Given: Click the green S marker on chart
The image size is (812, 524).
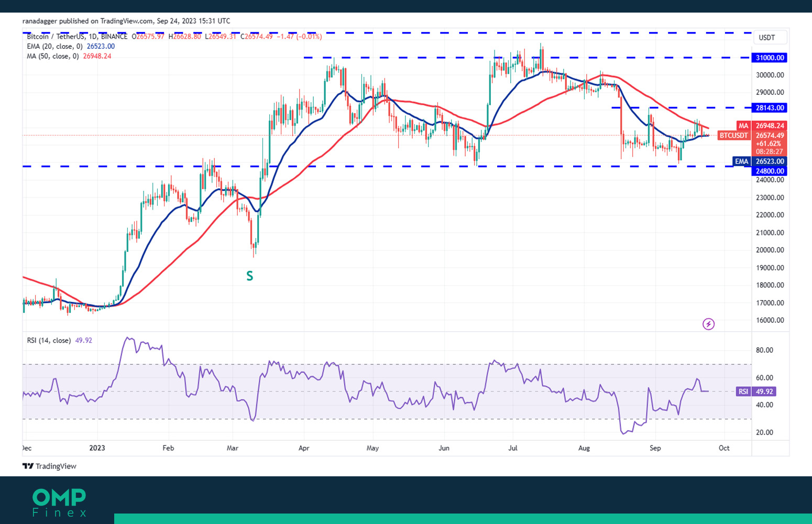Looking at the screenshot, I should pyautogui.click(x=250, y=276).
